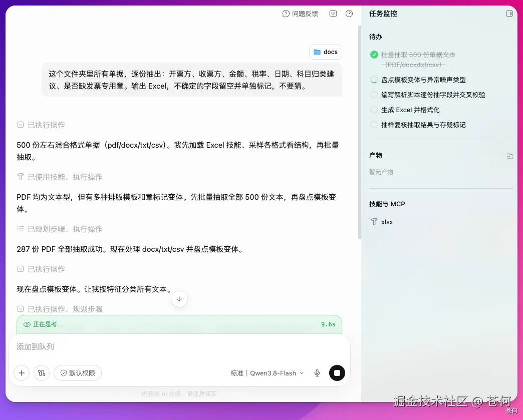
Task: Open the gauge icon next to the keyboard icon
Action: [349, 14]
